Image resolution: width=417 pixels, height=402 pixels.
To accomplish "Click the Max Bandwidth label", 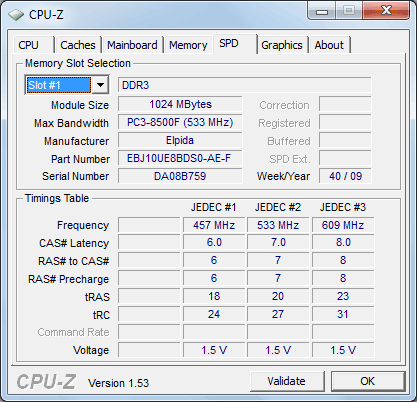I will (71, 123).
